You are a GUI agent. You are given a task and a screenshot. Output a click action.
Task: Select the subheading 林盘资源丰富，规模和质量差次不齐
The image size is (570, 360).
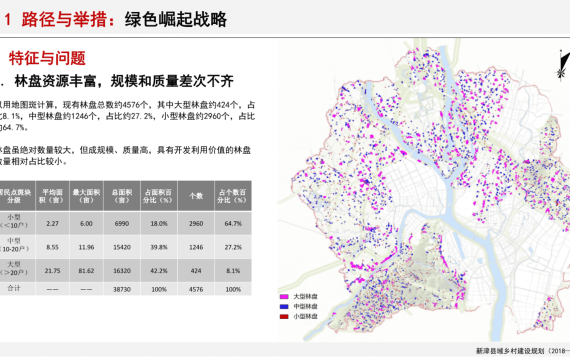click(x=124, y=81)
